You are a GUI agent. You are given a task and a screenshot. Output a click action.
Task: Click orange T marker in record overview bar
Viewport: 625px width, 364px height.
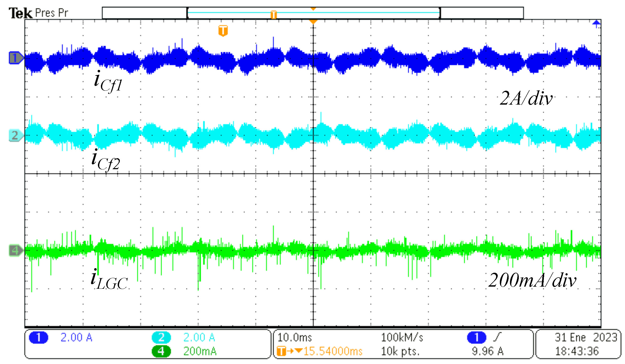[x=274, y=14]
